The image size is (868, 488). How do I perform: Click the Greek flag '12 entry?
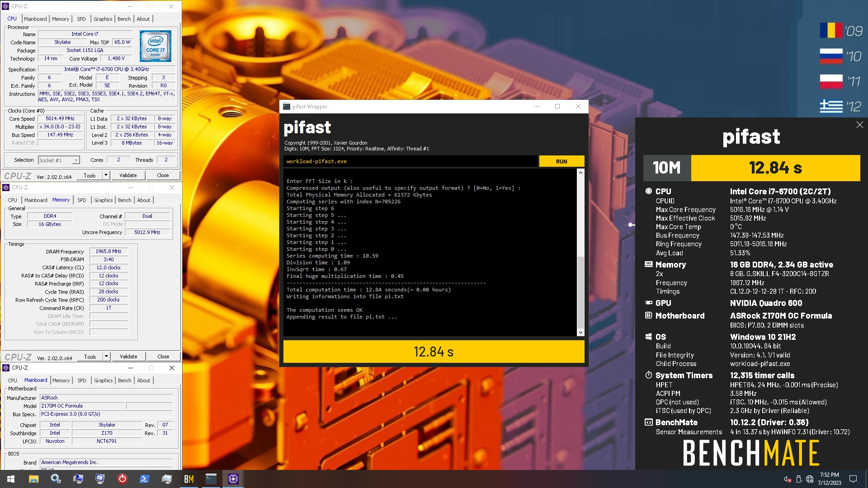(841, 107)
